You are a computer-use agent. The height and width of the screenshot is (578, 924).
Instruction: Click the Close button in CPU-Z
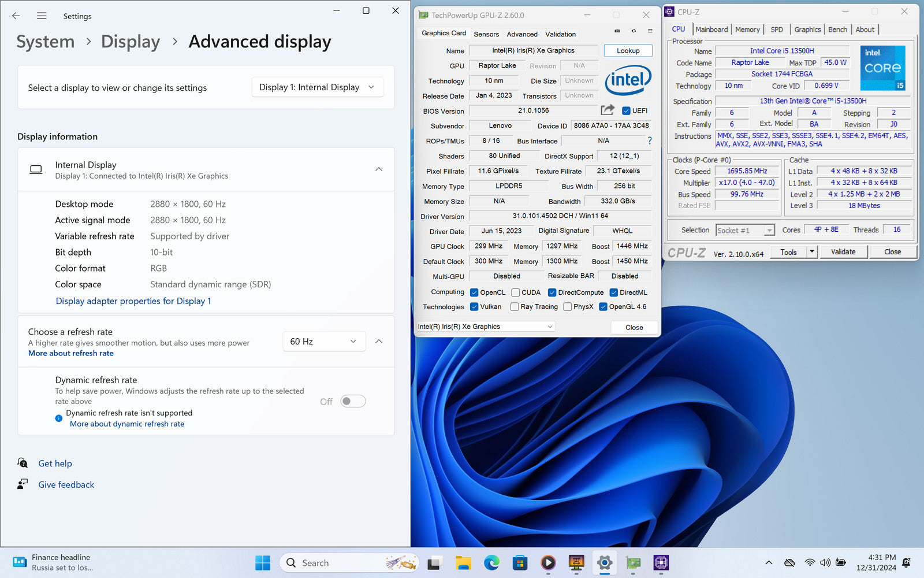coord(892,251)
